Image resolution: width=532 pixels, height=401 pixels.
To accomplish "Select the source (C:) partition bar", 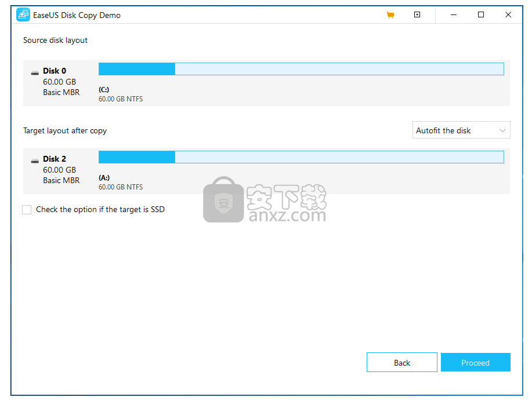I will (x=301, y=69).
